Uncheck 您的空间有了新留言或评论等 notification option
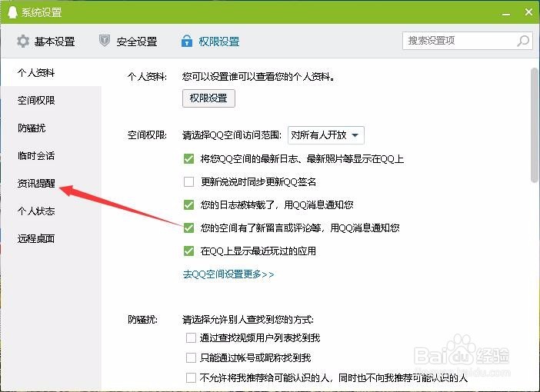Screen dimensions: 540x392 coord(188,228)
